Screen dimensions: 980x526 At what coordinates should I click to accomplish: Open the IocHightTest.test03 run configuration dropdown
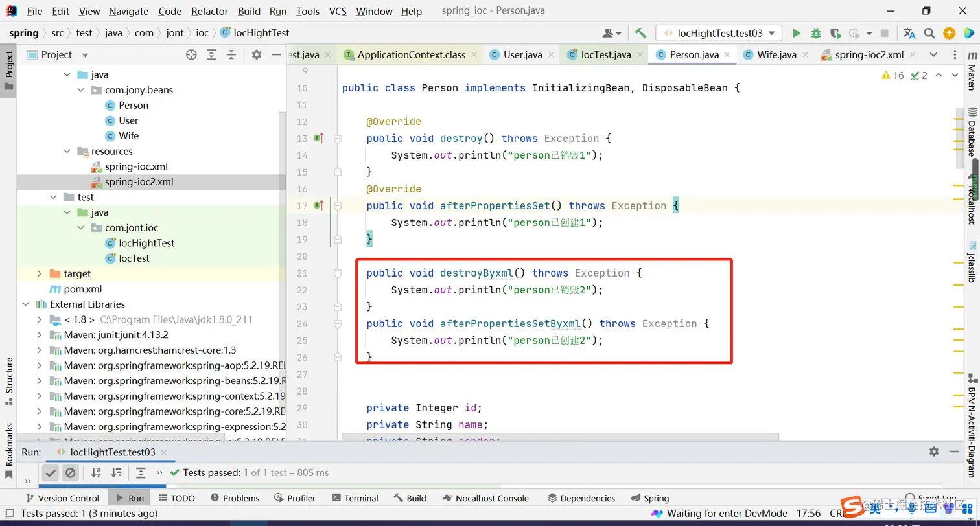(719, 33)
